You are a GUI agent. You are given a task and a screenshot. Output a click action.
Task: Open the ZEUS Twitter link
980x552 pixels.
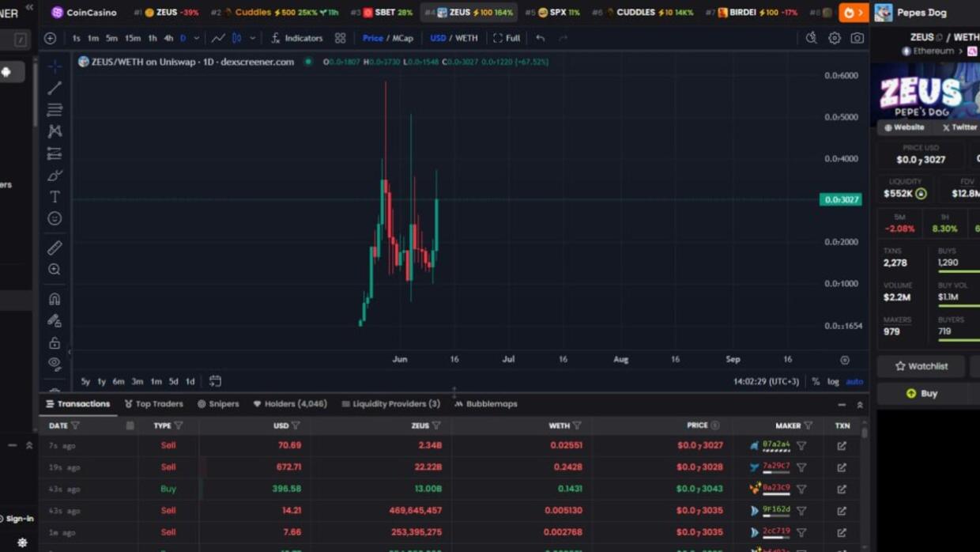pyautogui.click(x=959, y=127)
